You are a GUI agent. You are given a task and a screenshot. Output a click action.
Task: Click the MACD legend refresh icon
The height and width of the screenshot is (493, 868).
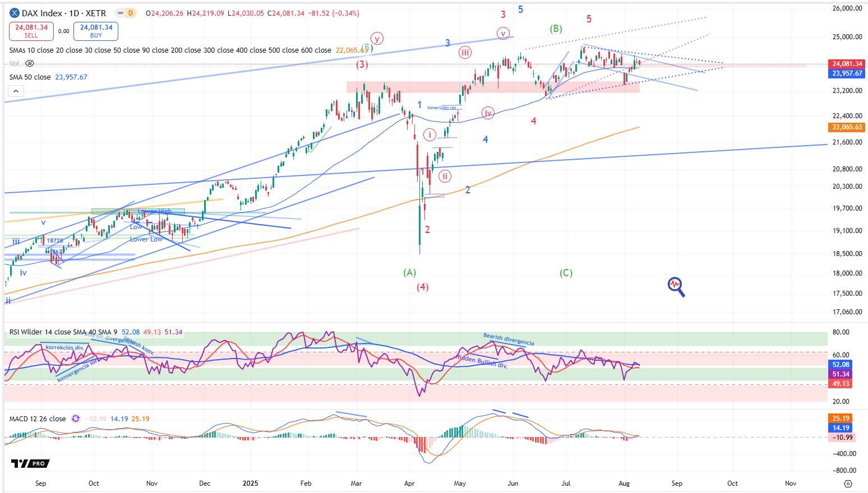pyautogui.click(x=76, y=418)
